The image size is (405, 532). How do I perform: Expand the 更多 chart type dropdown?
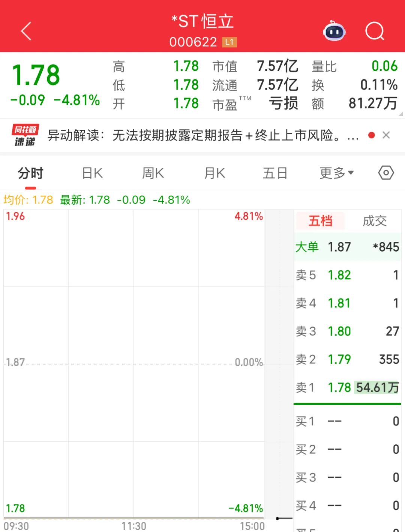pos(335,173)
